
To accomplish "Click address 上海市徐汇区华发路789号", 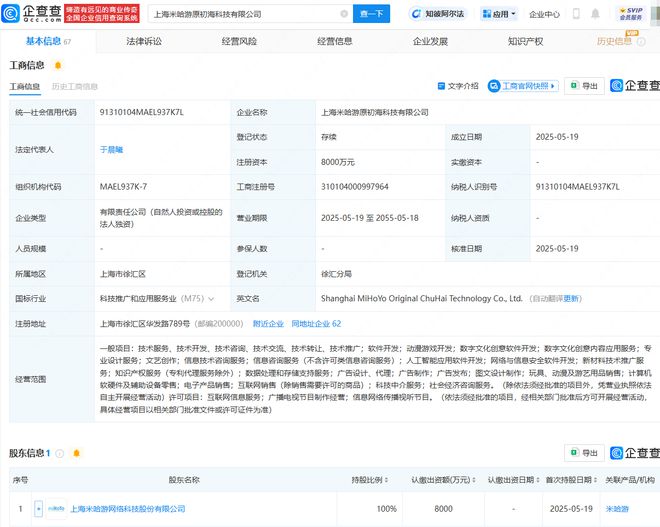I will click(145, 324).
